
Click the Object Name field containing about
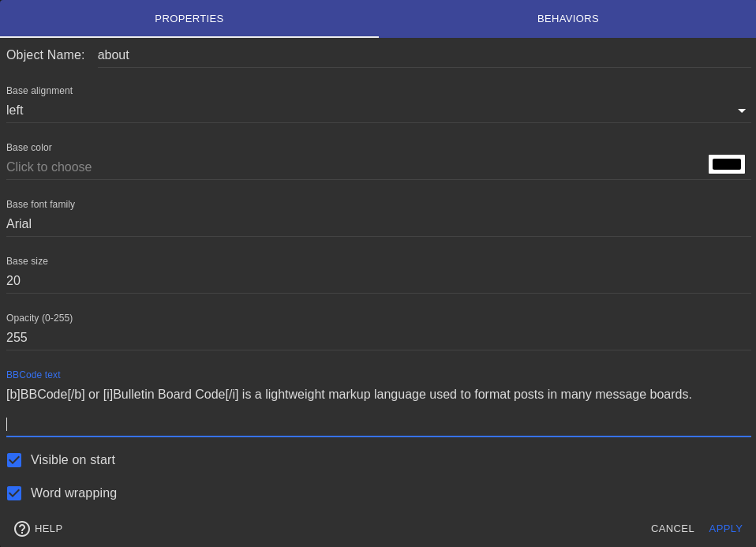pos(423,55)
